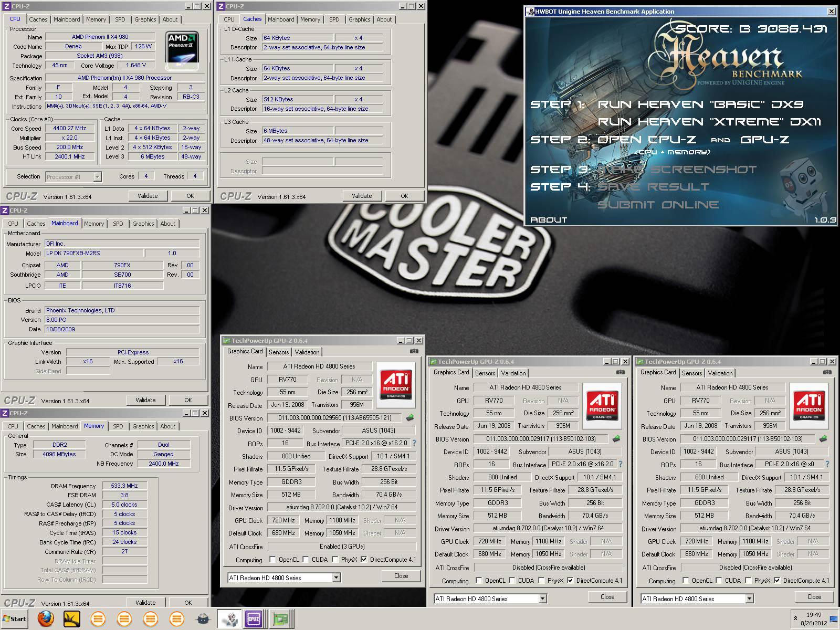Show hidden system tray icons
This screenshot has width=840, height=630.
[x=795, y=619]
